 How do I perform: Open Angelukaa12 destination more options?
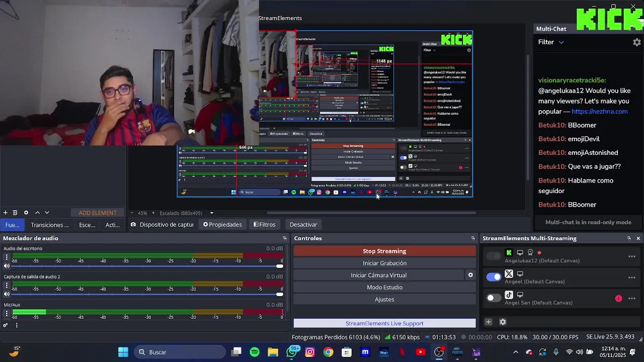pyautogui.click(x=632, y=256)
